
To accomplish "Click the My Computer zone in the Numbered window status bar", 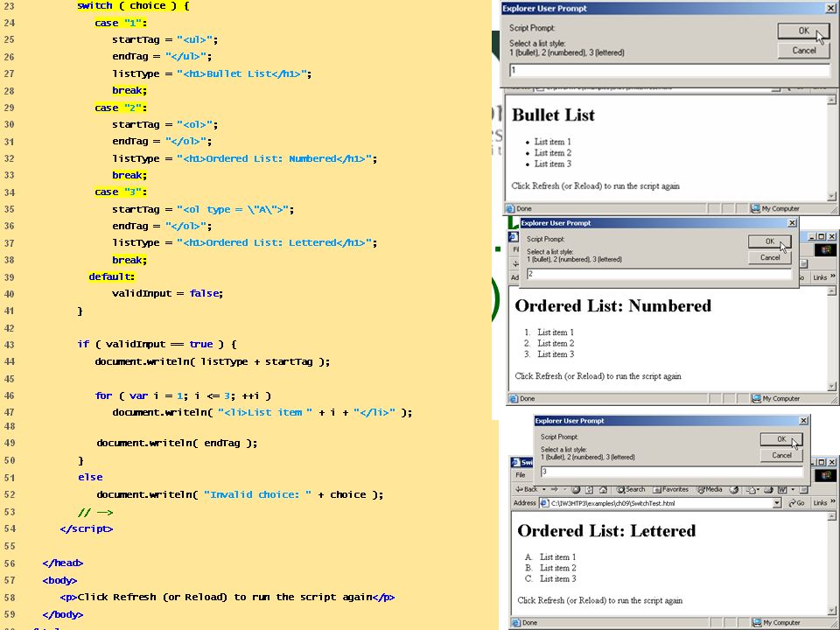I will (x=776, y=399).
